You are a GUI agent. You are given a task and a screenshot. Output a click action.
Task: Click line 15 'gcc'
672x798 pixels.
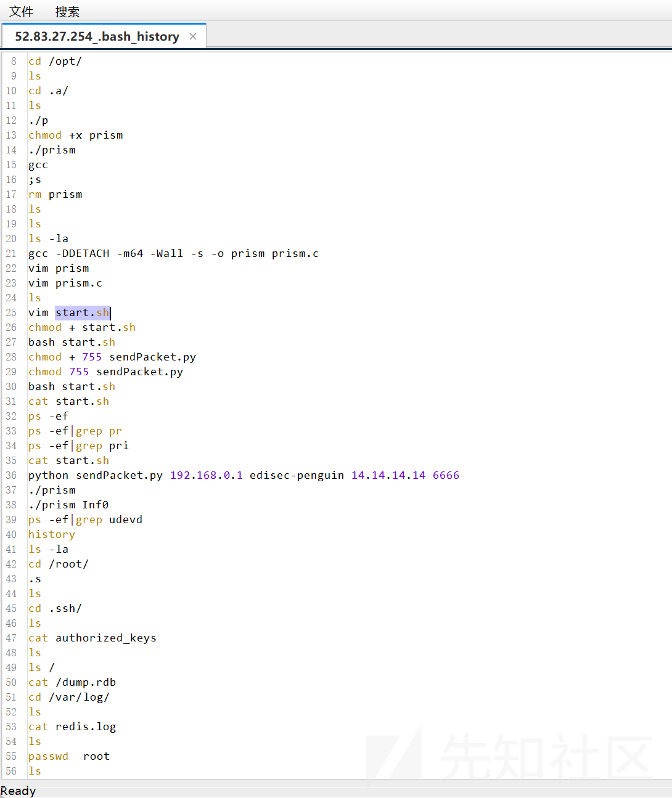tap(38, 165)
